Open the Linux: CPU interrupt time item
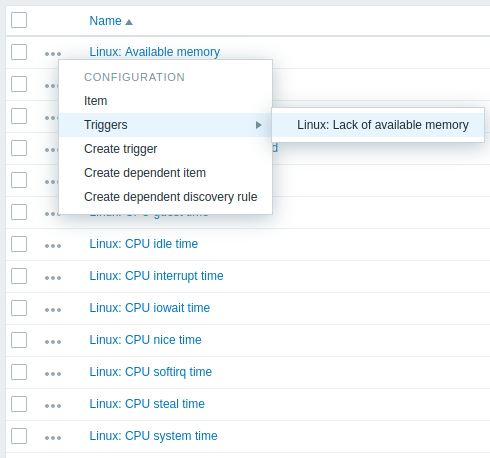 pos(156,276)
